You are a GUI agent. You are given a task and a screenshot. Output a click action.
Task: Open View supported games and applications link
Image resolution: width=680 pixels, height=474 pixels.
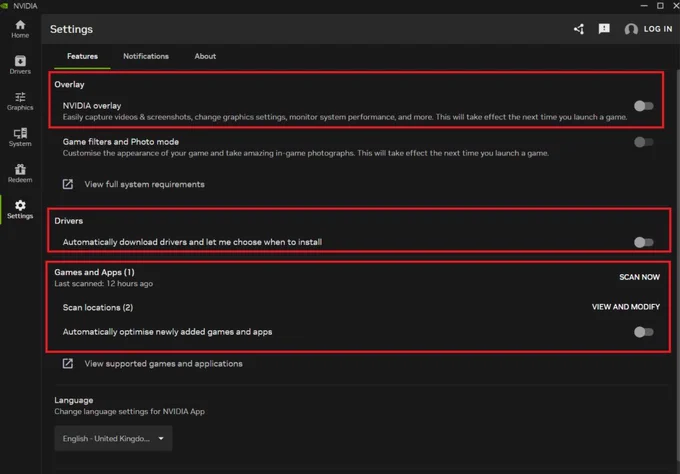(163, 363)
